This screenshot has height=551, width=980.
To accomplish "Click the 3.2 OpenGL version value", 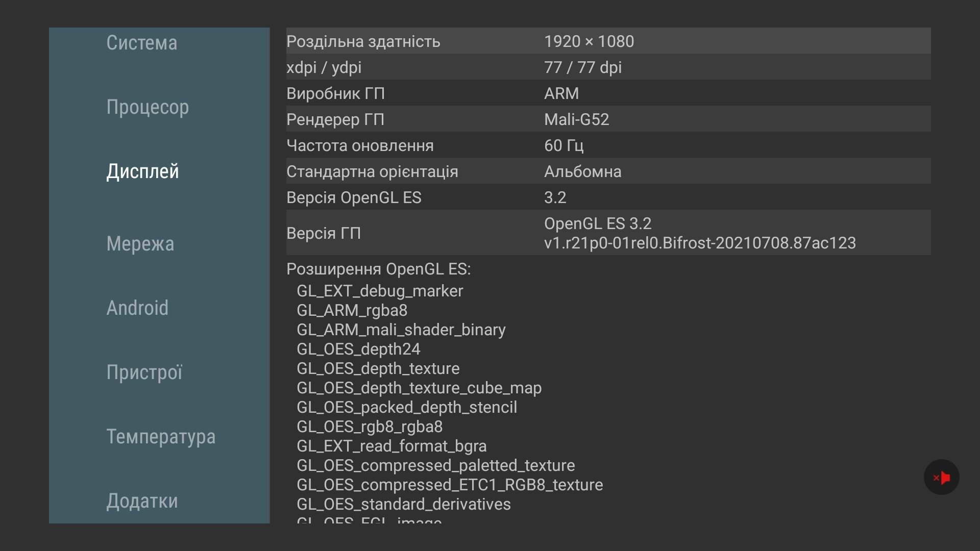I will pyautogui.click(x=555, y=197).
